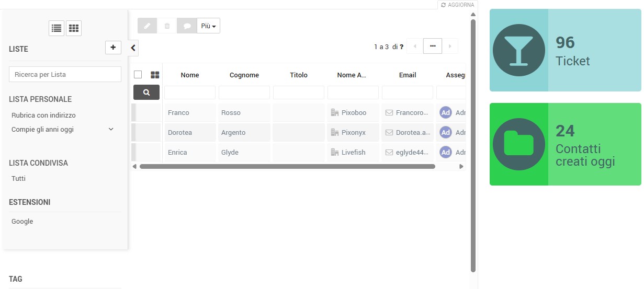Sort by Titolo column header

[x=299, y=75]
